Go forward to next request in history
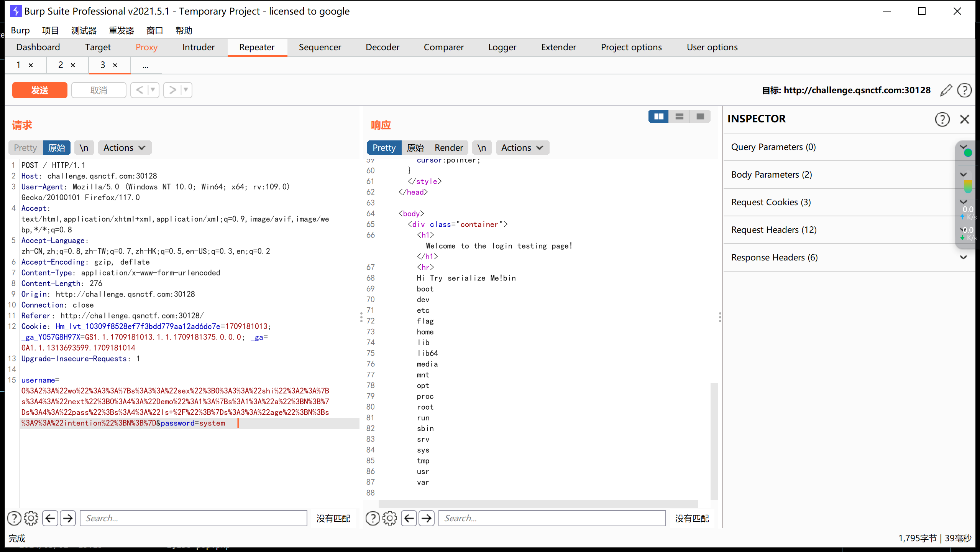The width and height of the screenshot is (980, 552). [x=172, y=90]
